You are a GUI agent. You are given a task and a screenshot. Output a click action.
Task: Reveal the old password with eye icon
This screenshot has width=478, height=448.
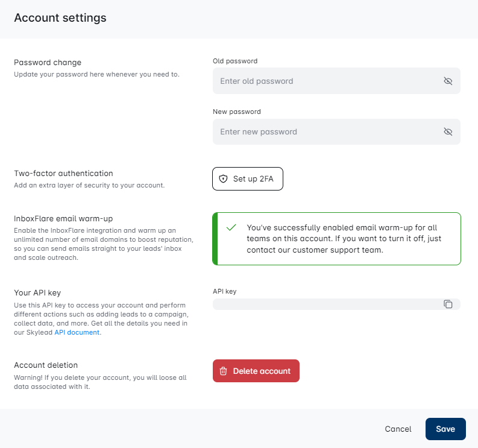(448, 81)
